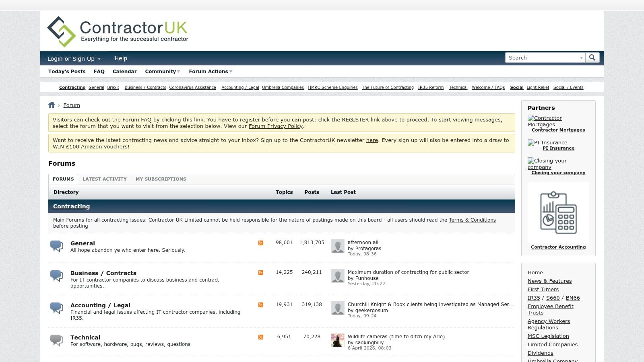Viewport: 644px width, 362px height.
Task: Open News & Features sidebar link
Action: click(549, 281)
